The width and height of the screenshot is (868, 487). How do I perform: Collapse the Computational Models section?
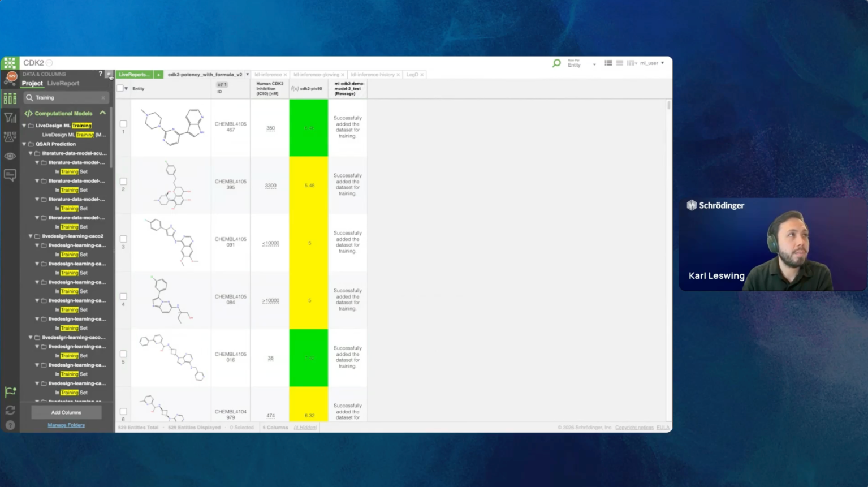pyautogui.click(x=102, y=113)
